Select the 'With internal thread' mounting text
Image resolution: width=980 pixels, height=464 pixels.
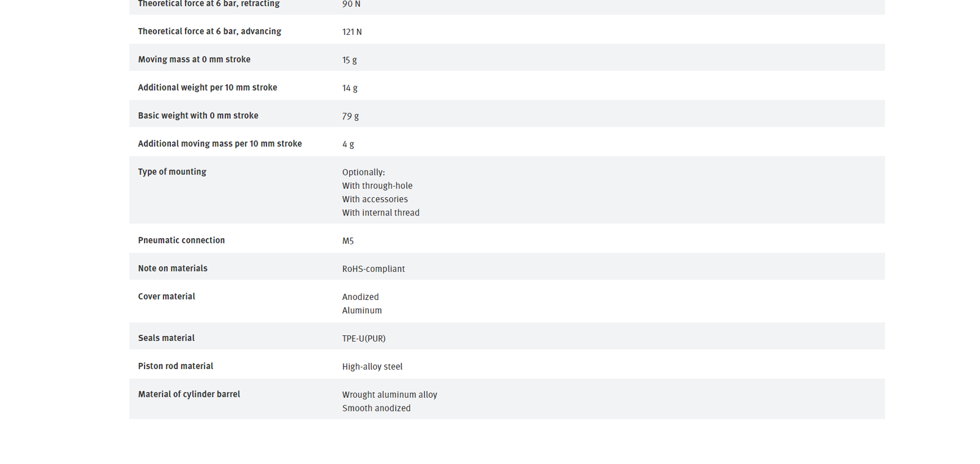point(380,213)
